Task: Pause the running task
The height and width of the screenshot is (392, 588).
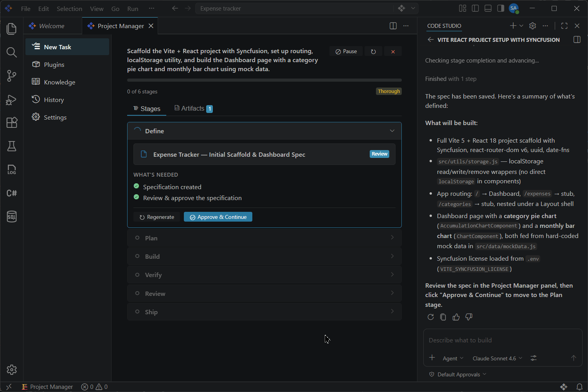Action: coord(346,51)
